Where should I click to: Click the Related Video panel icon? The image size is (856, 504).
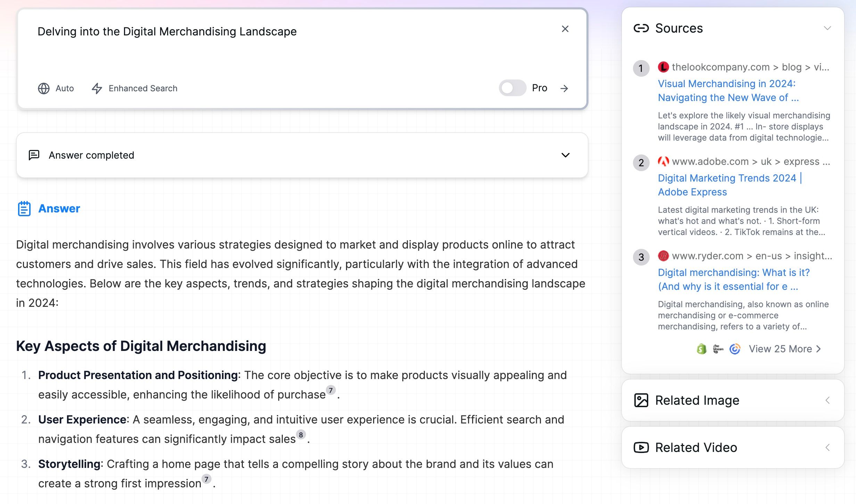click(642, 447)
